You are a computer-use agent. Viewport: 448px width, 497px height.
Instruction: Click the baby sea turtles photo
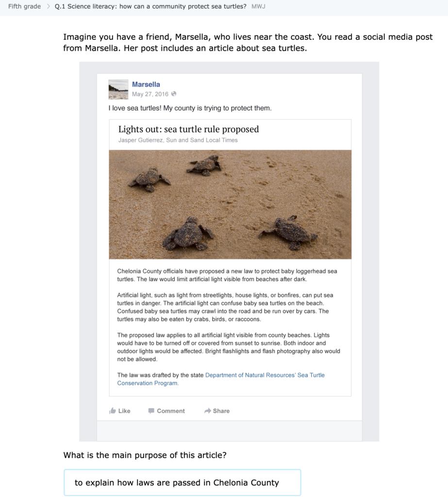tap(230, 204)
